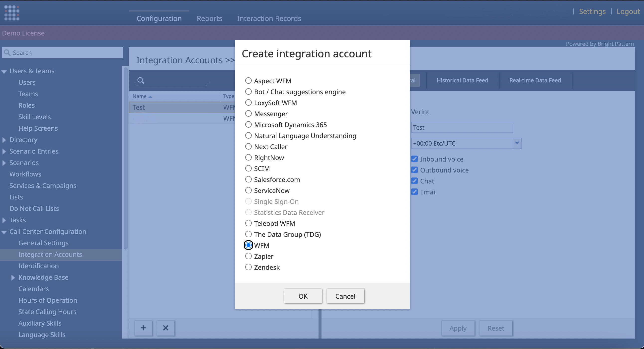644x349 pixels.
Task: Collapse the Users & Teams tree section
Action: [4, 72]
